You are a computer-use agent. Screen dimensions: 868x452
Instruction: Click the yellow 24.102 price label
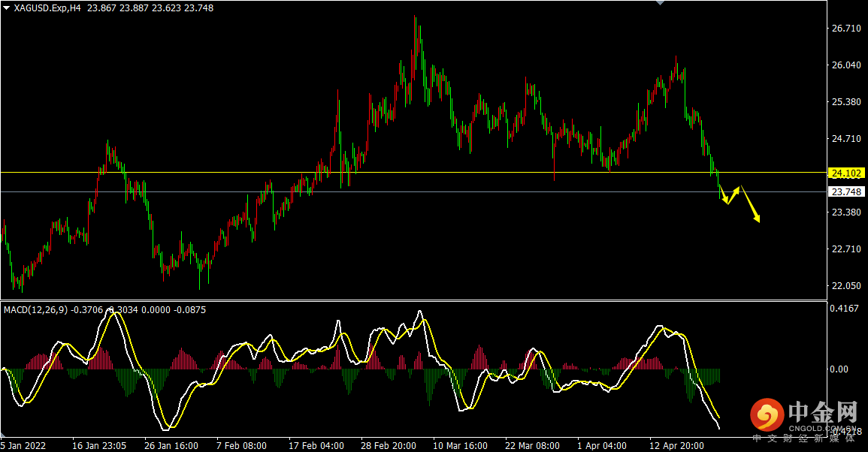click(x=846, y=173)
